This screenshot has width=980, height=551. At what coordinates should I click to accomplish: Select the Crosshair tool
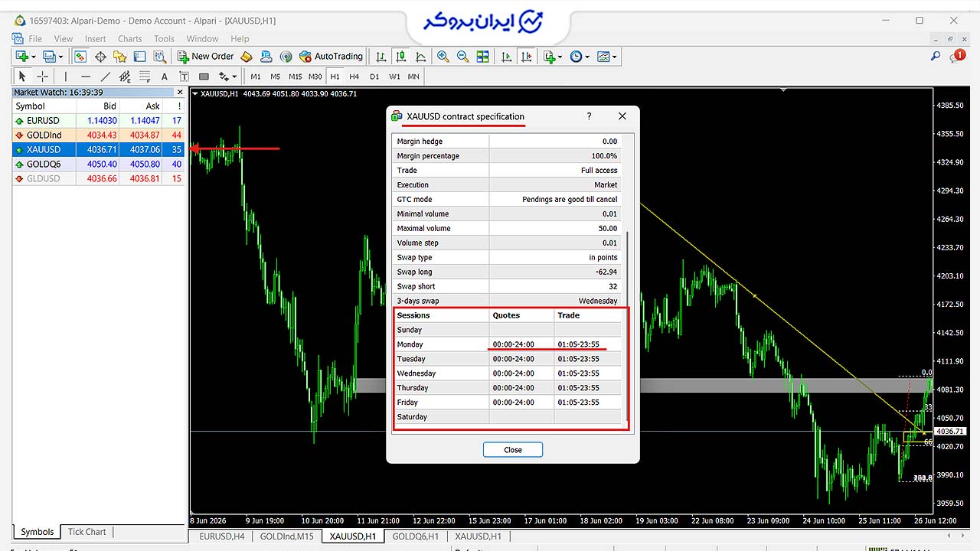click(x=43, y=76)
